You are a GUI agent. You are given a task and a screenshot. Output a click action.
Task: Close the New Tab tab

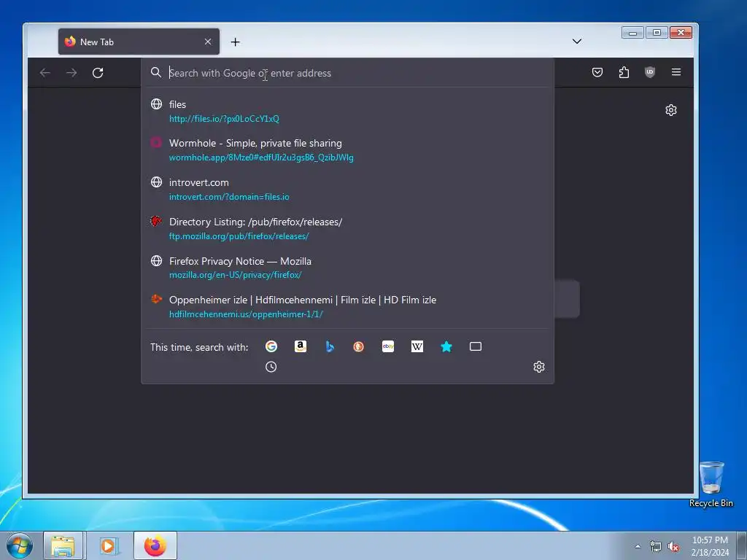pos(208,42)
